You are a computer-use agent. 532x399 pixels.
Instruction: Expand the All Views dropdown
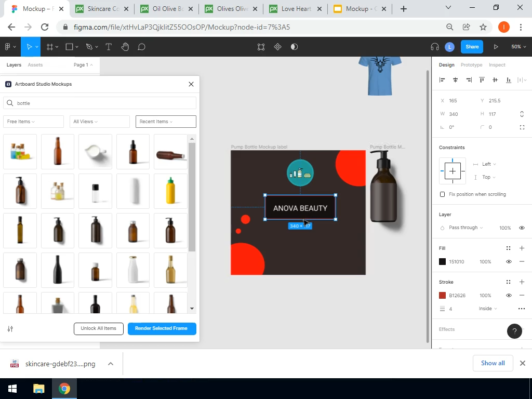pyautogui.click(x=99, y=122)
